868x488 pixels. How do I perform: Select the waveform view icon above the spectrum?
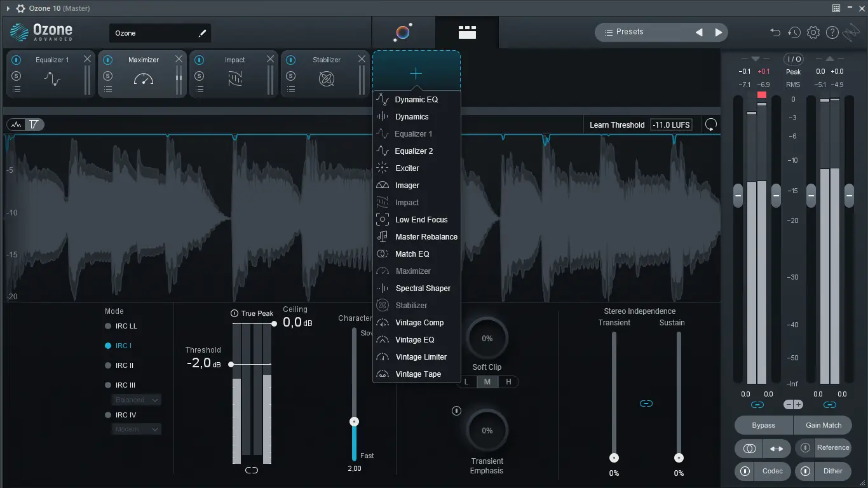16,124
